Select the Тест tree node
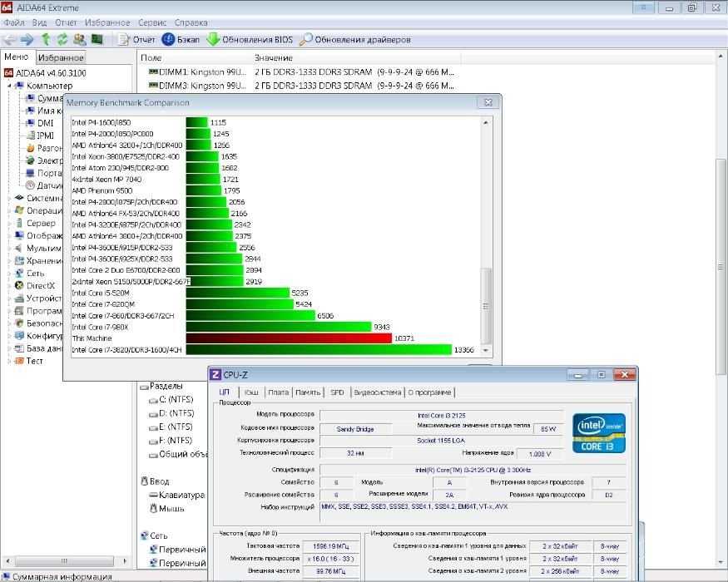728x582 pixels. pyautogui.click(x=29, y=361)
